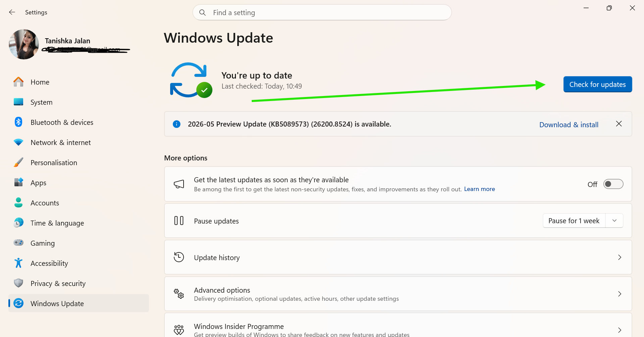This screenshot has height=337, width=644.
Task: Click the Gaming controller icon
Action: click(18, 242)
